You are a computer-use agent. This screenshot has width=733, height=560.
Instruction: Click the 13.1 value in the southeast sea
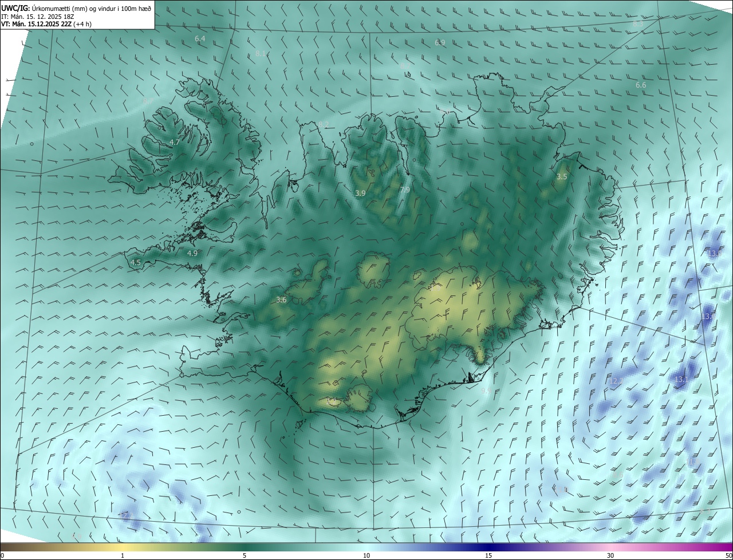[681, 379]
